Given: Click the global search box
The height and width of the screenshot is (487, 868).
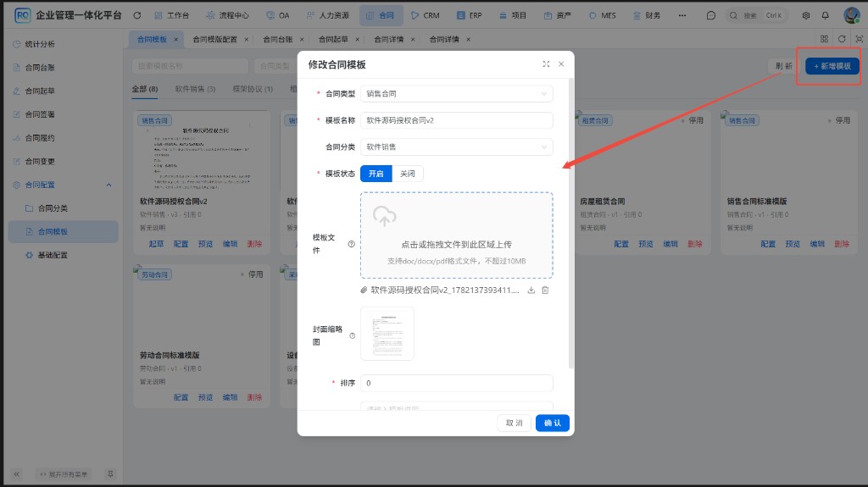Looking at the screenshot, I should tap(756, 15).
